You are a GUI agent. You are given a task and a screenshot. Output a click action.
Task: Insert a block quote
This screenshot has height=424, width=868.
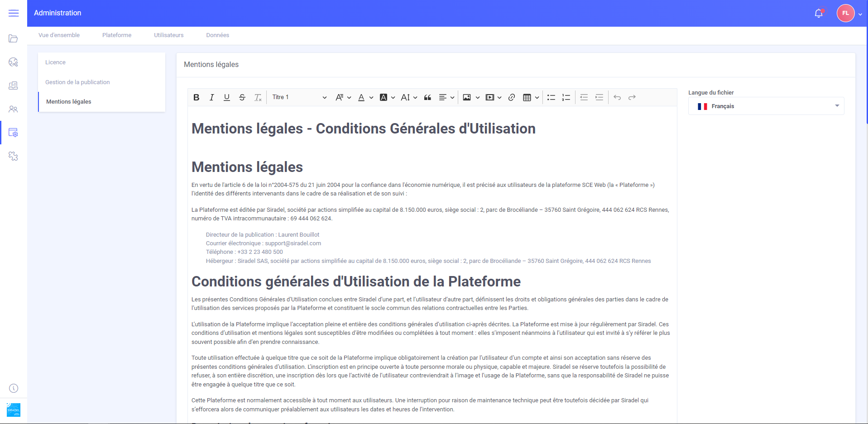coord(427,97)
